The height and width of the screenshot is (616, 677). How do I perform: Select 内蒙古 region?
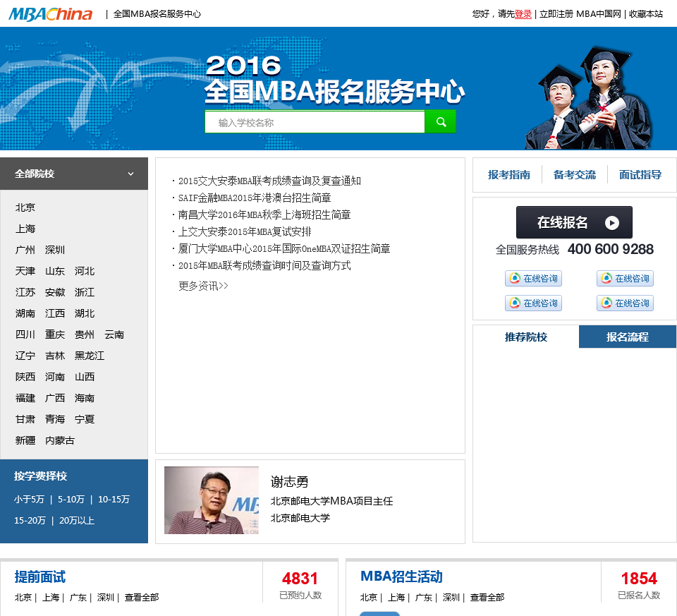click(60, 440)
